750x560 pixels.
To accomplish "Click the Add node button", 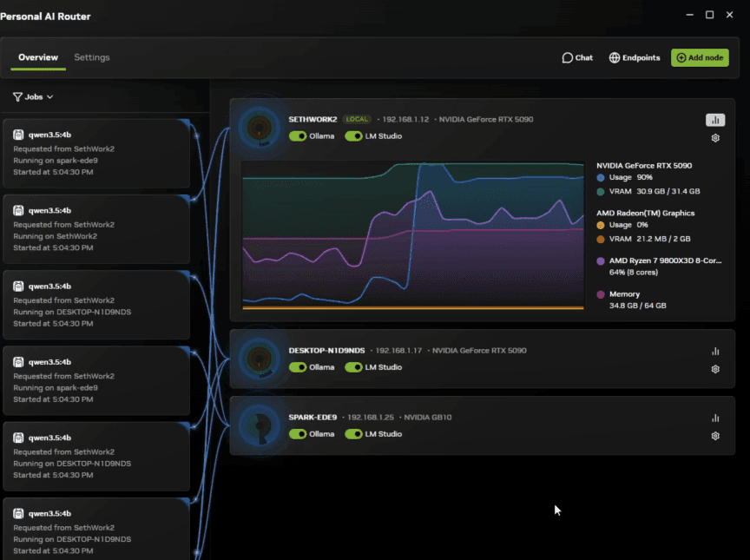I will coord(700,58).
